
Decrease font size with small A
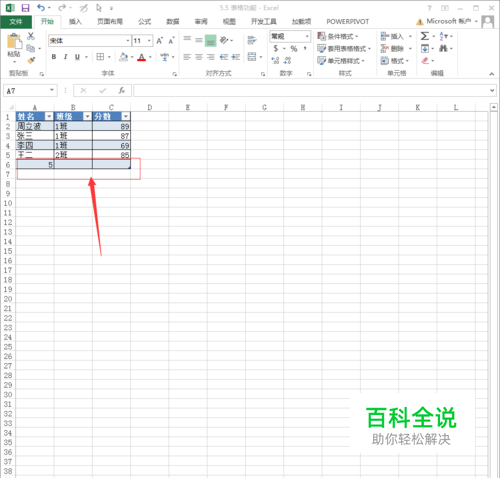click(x=171, y=41)
